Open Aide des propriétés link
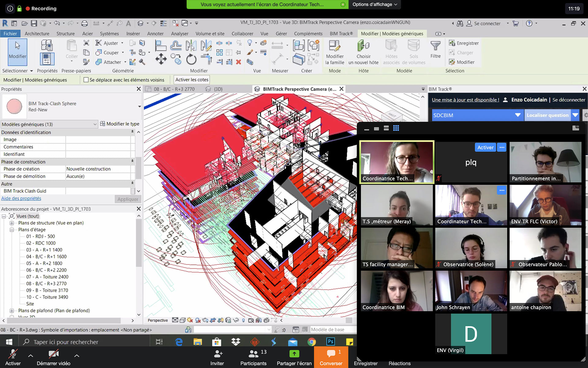Screen dimensions: 588x368 21,198
